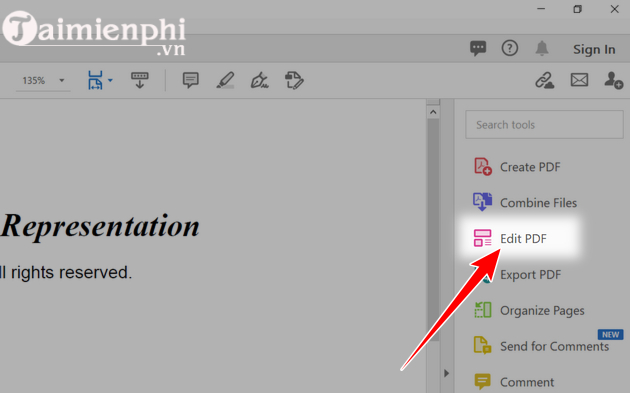Open the zoom level dropdown arrow
This screenshot has width=630, height=393.
click(61, 80)
